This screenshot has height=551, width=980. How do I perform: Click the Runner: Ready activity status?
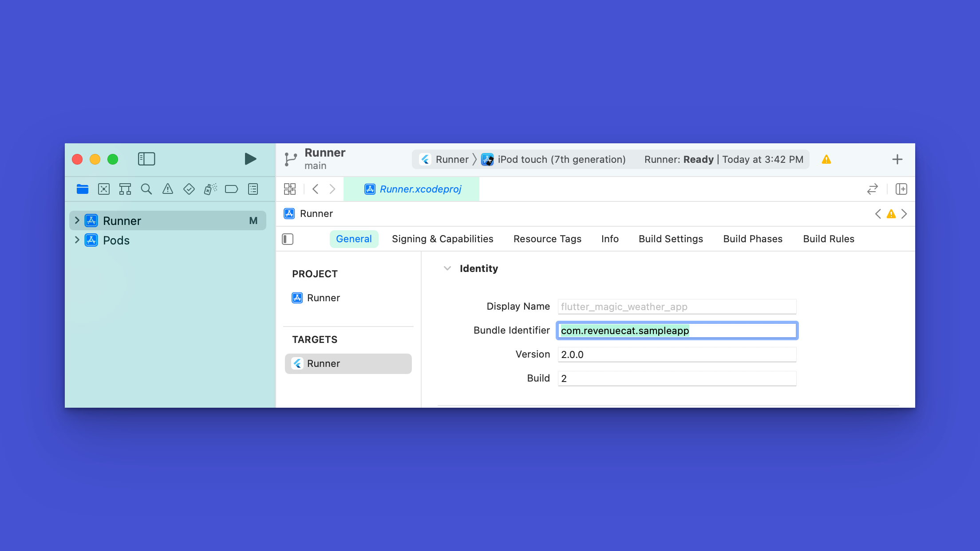723,159
